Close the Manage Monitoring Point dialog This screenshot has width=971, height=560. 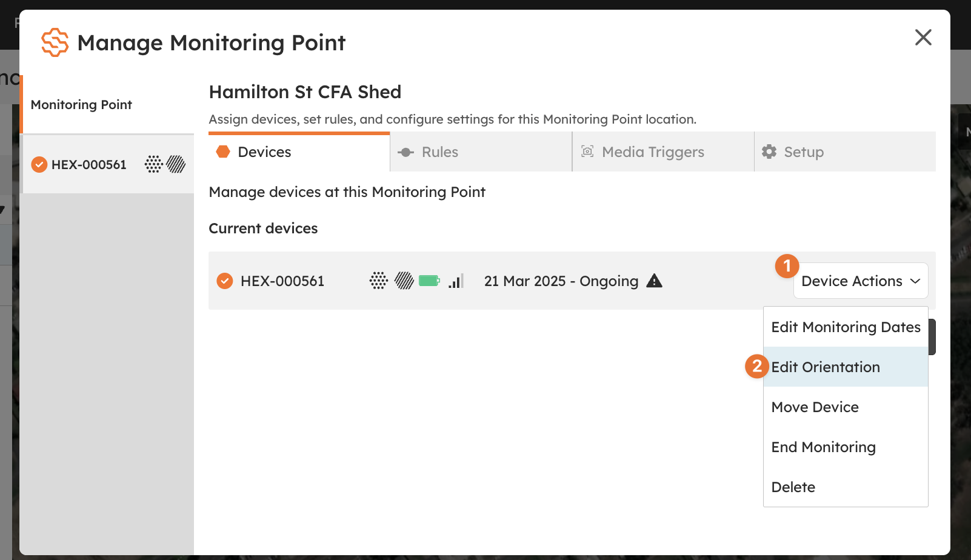[923, 37]
